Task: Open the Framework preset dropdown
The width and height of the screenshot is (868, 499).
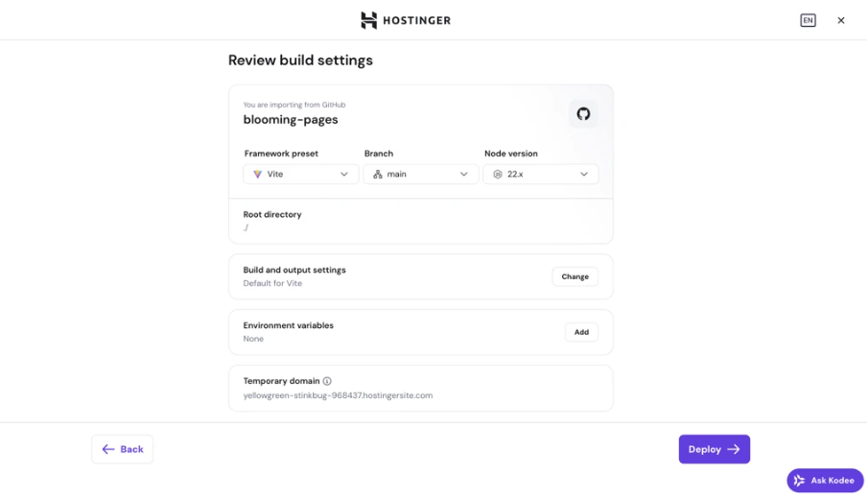Action: (300, 175)
